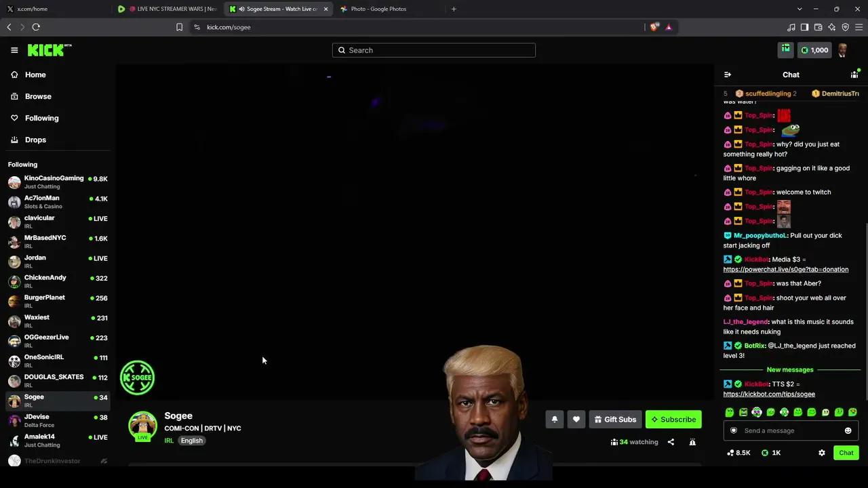This screenshot has width=868, height=488.
Task: Bookmark this page
Action: [179, 27]
